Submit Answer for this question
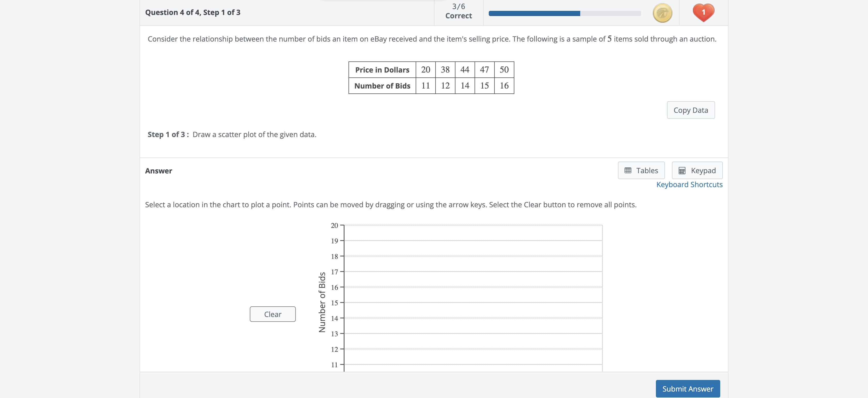The image size is (868, 398). (x=687, y=388)
